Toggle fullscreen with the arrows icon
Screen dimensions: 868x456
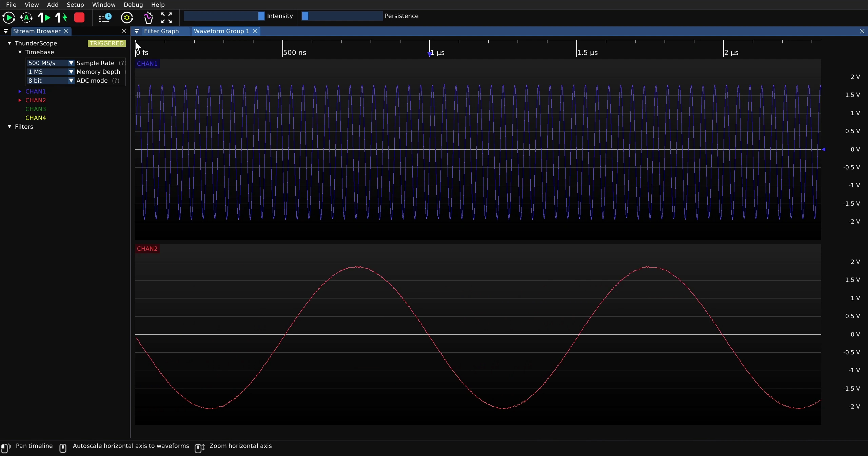[x=166, y=18]
